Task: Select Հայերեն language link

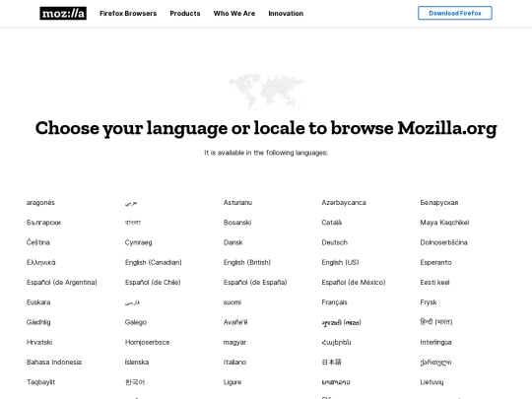Action: [336, 342]
